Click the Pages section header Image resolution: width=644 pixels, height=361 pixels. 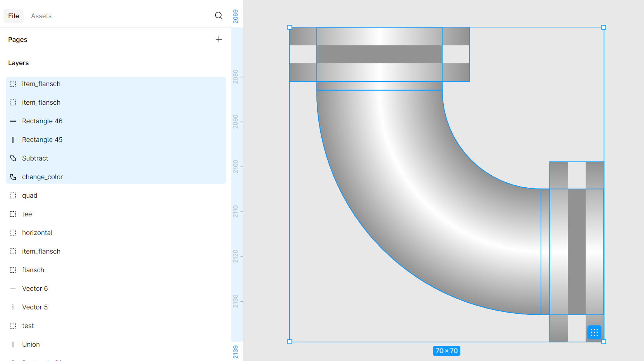(18, 40)
